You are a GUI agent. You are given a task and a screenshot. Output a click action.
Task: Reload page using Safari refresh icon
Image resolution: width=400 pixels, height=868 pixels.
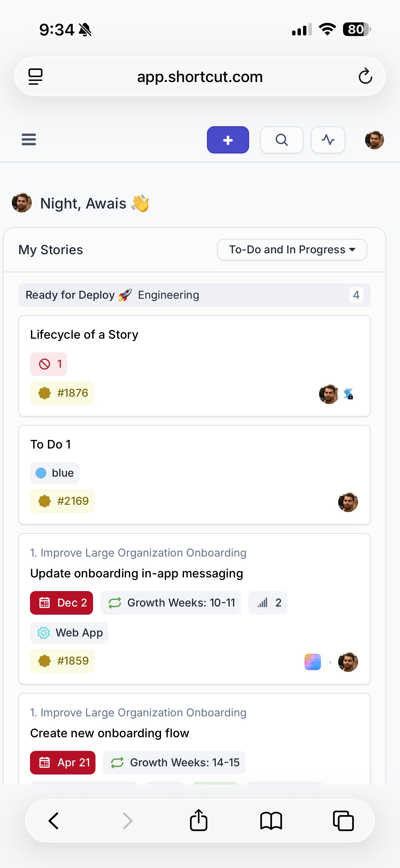(x=365, y=77)
